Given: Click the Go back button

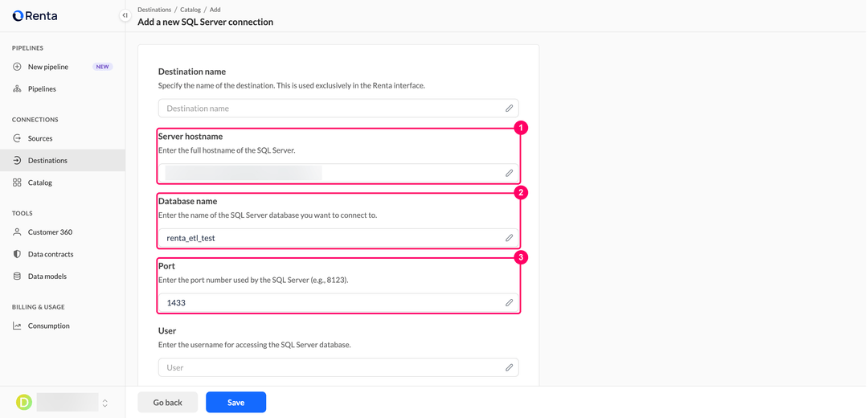Looking at the screenshot, I should [168, 403].
